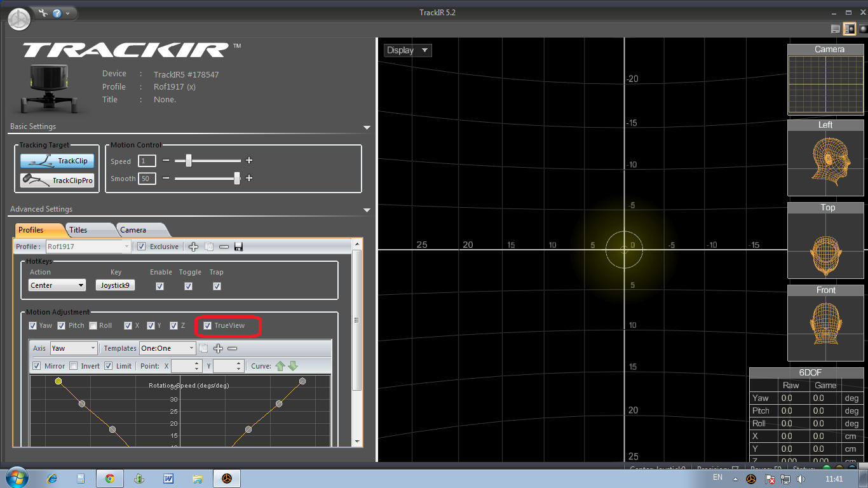This screenshot has width=868, height=488.
Task: Switch to settings-only layout view icon
Action: 836,29
